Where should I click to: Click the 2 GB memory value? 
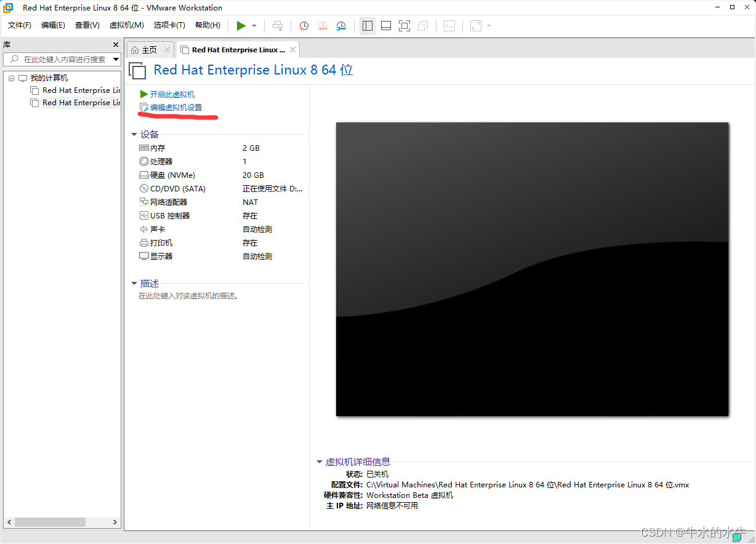click(x=251, y=148)
